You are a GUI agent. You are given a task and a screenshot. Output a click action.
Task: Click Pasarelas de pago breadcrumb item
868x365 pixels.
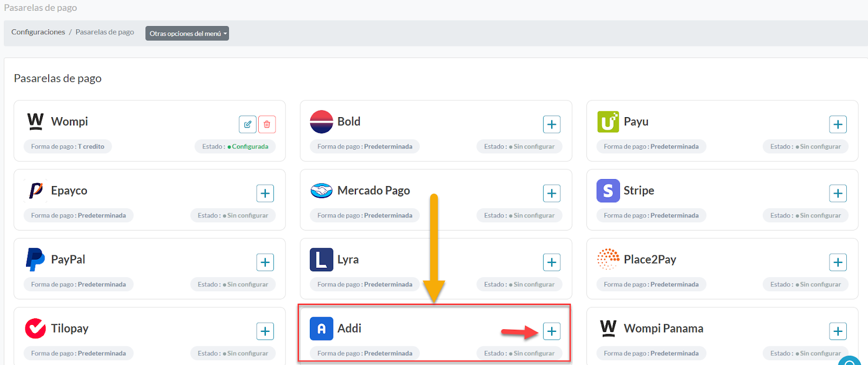pyautogui.click(x=105, y=32)
